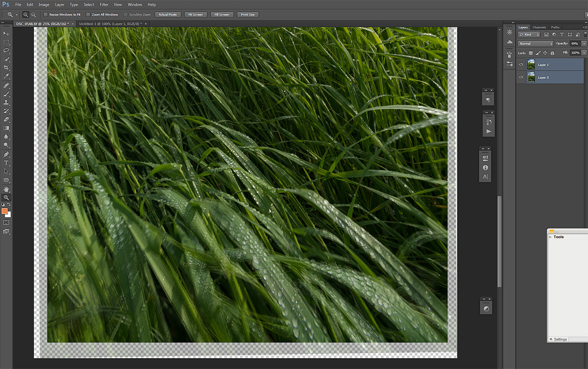Select the Pen tool
This screenshot has width=588, height=369.
(6, 154)
